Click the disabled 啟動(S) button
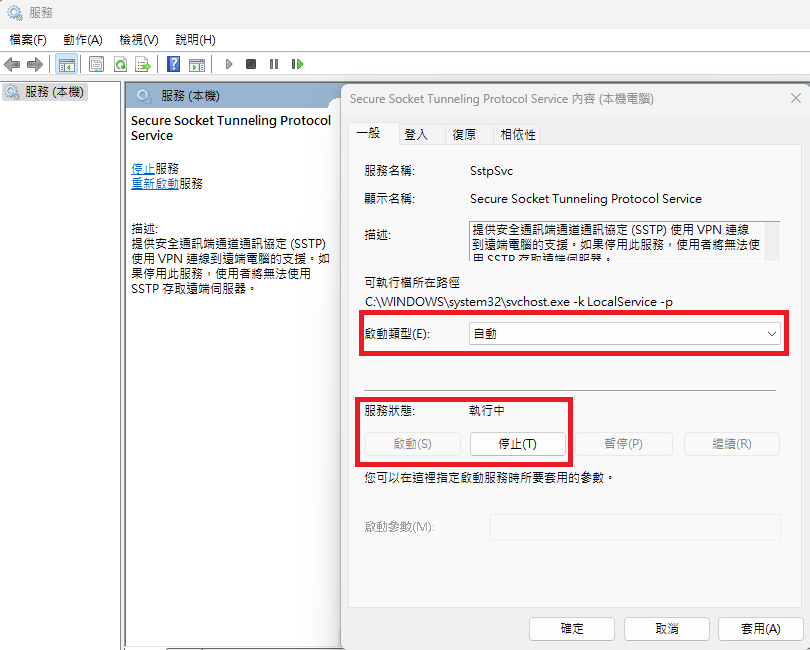 (x=413, y=444)
